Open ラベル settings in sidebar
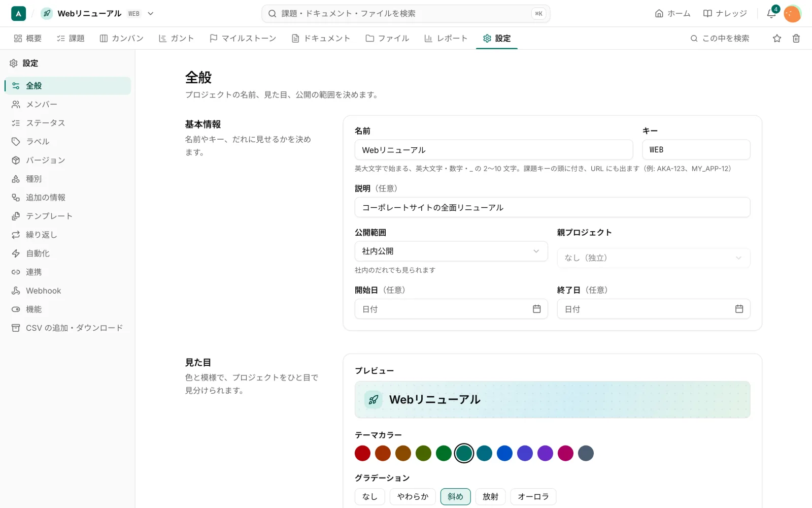Viewport: 812px width, 508px height. 67,141
